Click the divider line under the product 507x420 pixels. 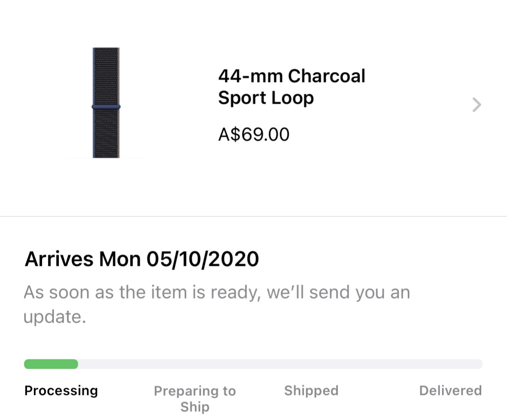coord(253,216)
